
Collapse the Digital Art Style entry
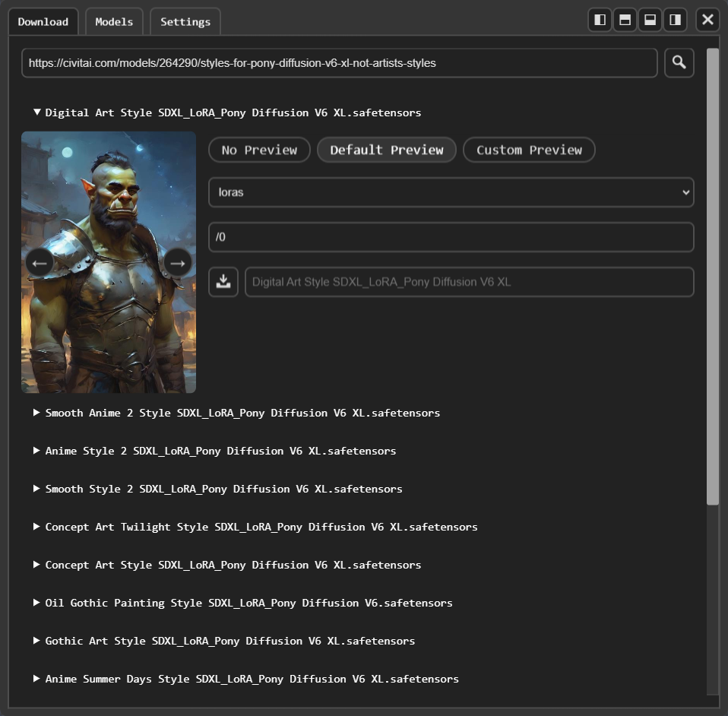tap(36, 112)
